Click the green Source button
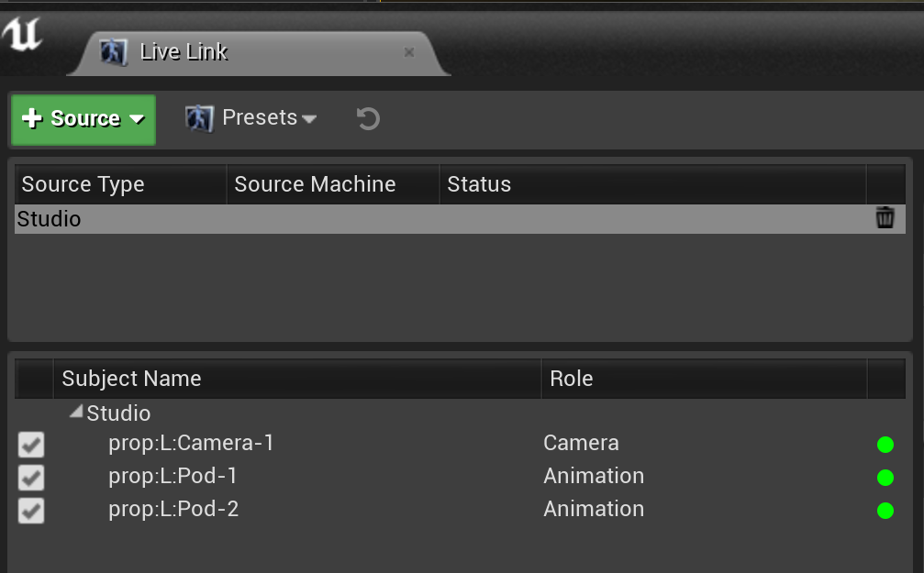 [x=83, y=119]
